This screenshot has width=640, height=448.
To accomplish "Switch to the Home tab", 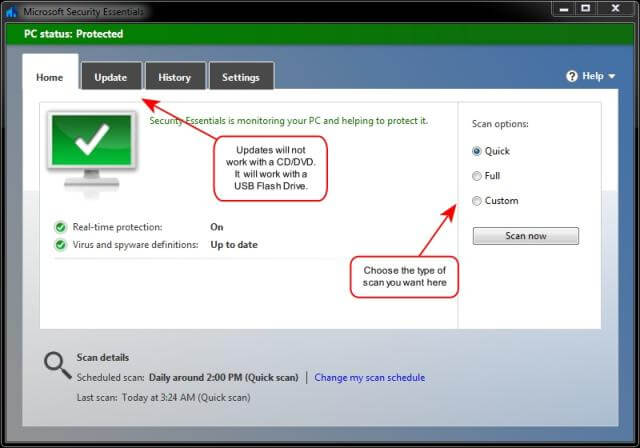I will (x=50, y=77).
